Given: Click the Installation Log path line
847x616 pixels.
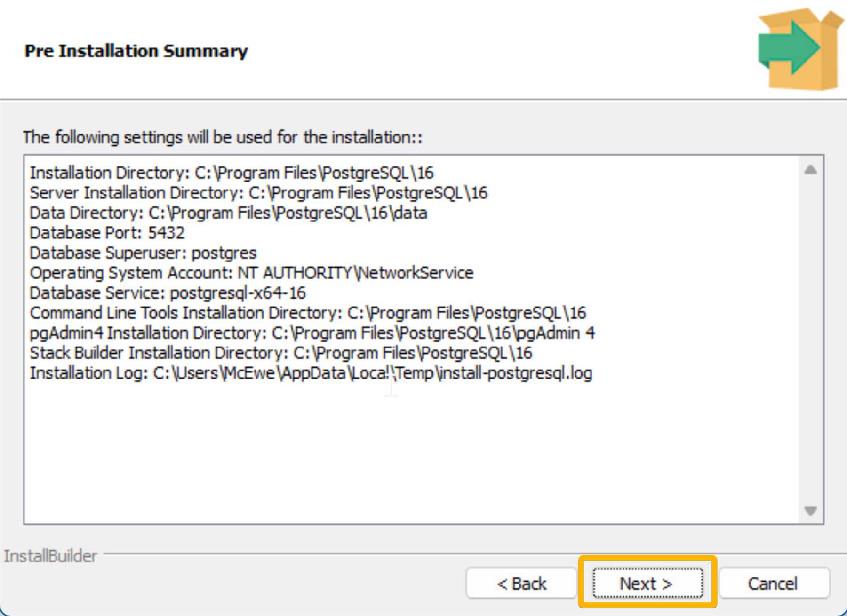Looking at the screenshot, I should (311, 373).
